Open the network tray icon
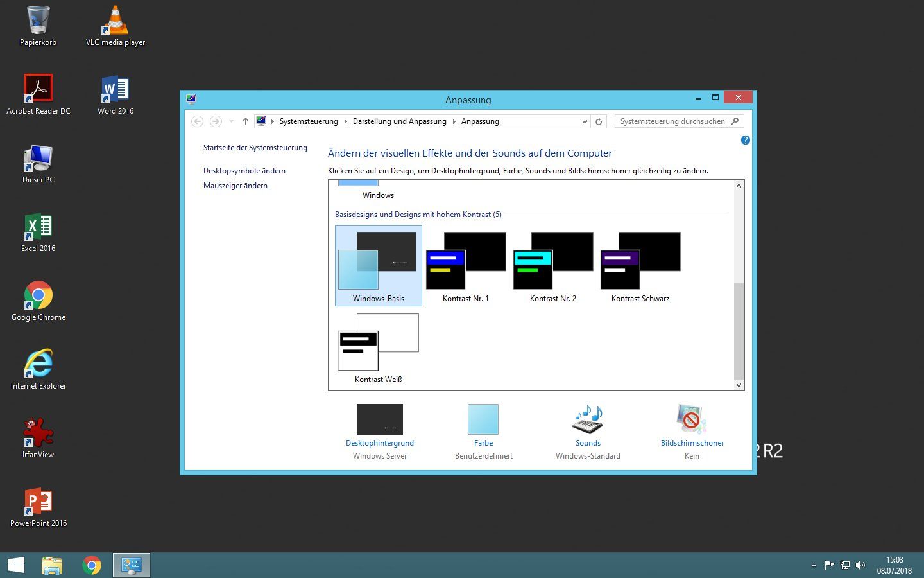The width and height of the screenshot is (924, 578). [x=845, y=565]
